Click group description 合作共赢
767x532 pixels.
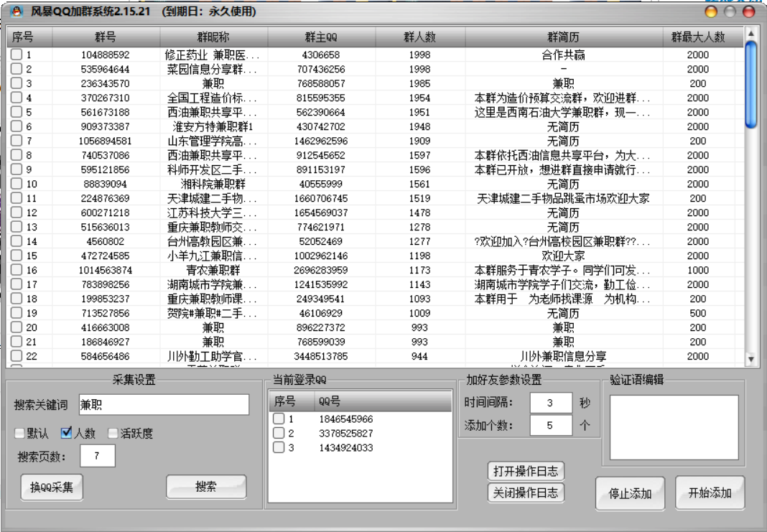[564, 55]
